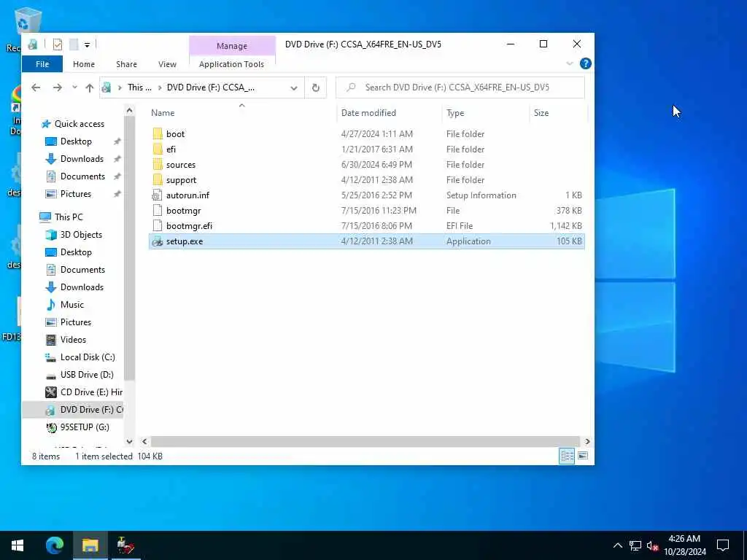Open the File ribbon tab
The height and width of the screenshot is (560, 747).
point(42,64)
